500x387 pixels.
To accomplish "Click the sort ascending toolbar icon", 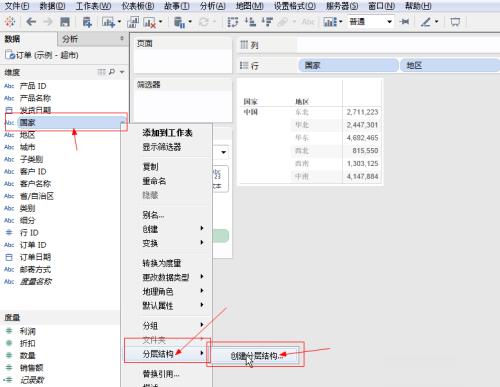I will (x=250, y=22).
